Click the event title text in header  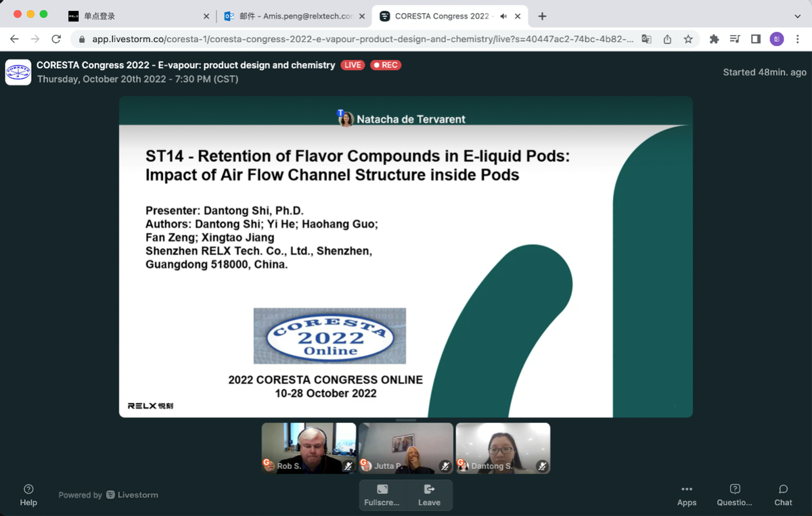186,65
